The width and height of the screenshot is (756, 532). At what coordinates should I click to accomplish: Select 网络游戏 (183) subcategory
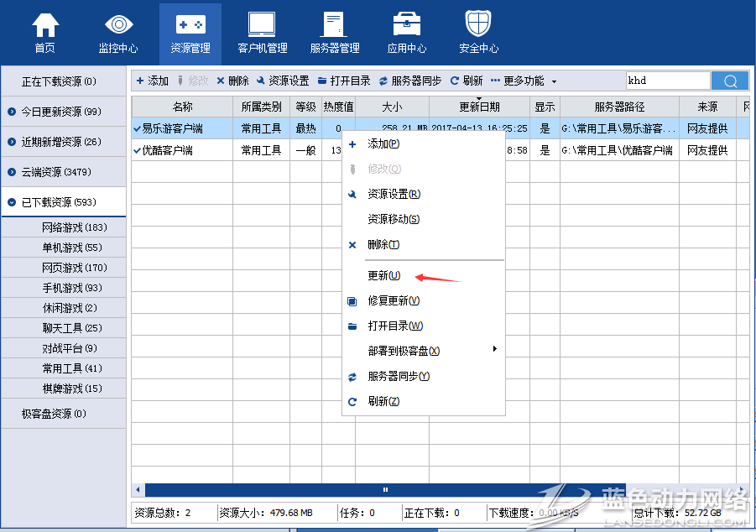pyautogui.click(x=74, y=227)
